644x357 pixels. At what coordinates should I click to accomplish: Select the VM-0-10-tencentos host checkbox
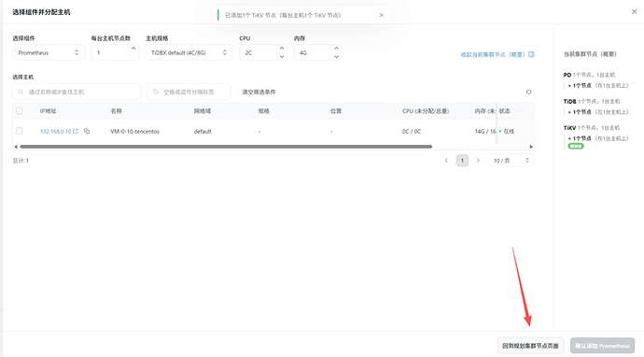[20, 131]
